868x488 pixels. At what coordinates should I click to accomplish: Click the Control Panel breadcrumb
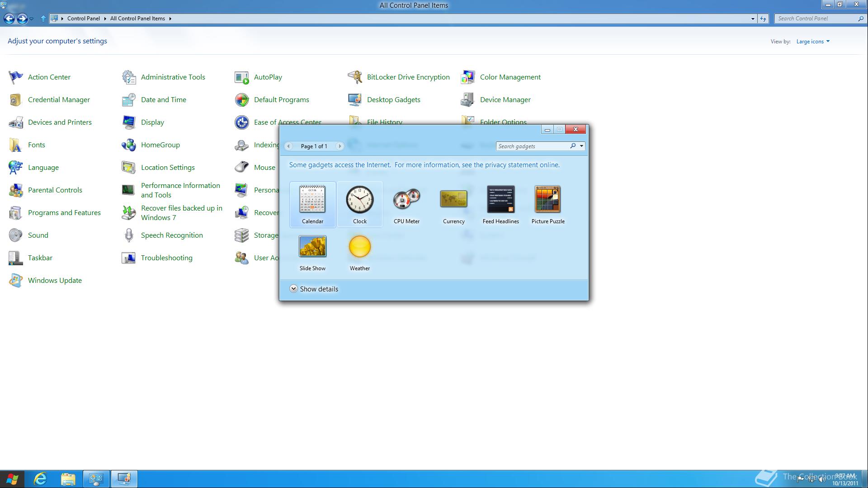tap(84, 19)
